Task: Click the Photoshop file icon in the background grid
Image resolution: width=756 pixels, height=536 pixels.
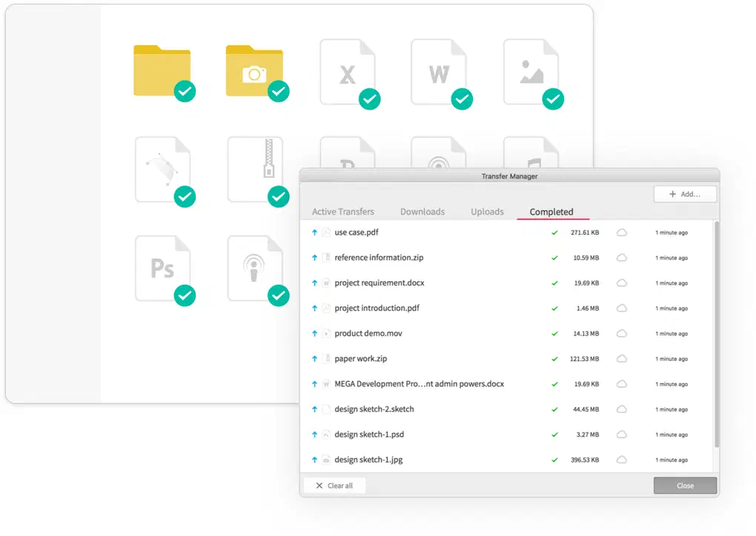Action: pyautogui.click(x=164, y=269)
